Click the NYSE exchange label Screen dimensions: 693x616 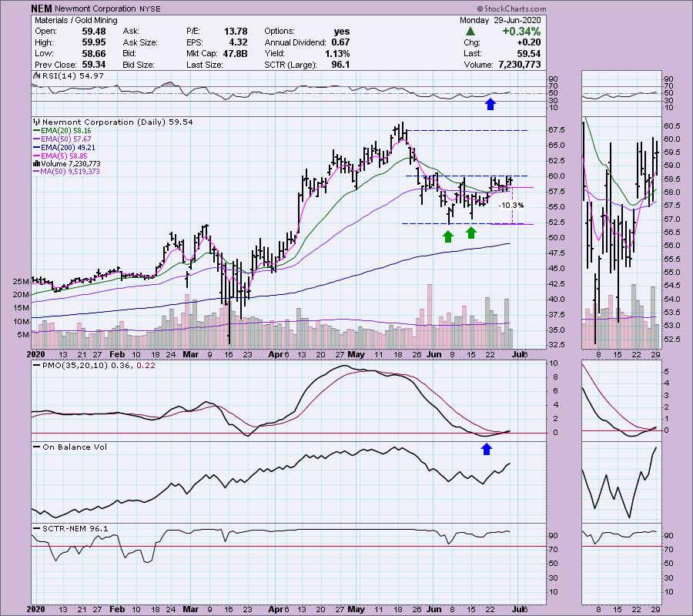149,8
